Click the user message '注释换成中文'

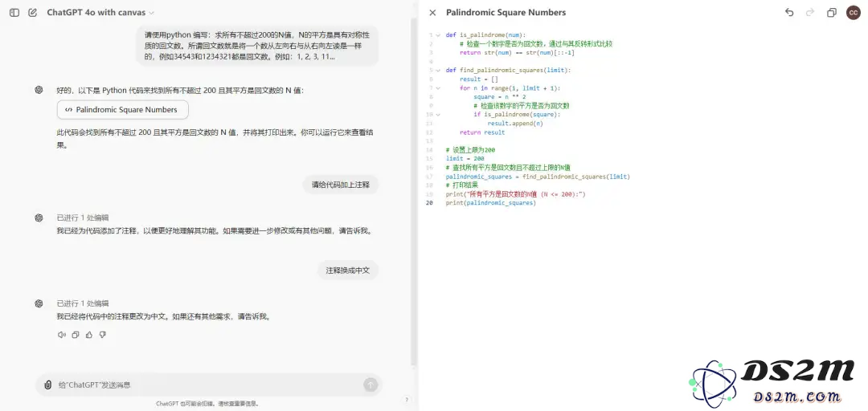[x=348, y=271]
